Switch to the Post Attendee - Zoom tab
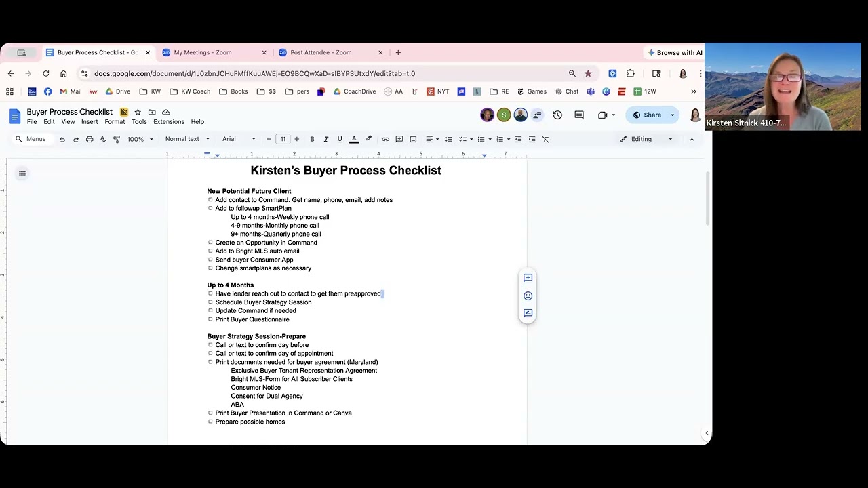Viewport: 868px width, 488px height. tap(330, 52)
